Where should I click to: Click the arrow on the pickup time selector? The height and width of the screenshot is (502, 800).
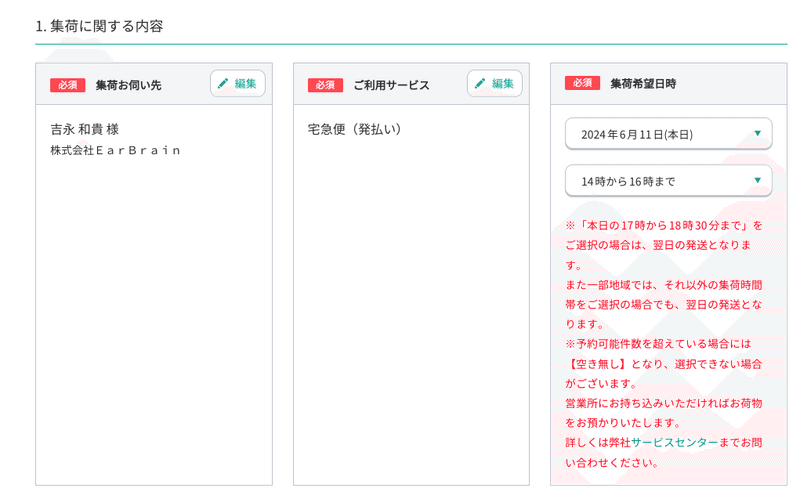pyautogui.click(x=758, y=180)
